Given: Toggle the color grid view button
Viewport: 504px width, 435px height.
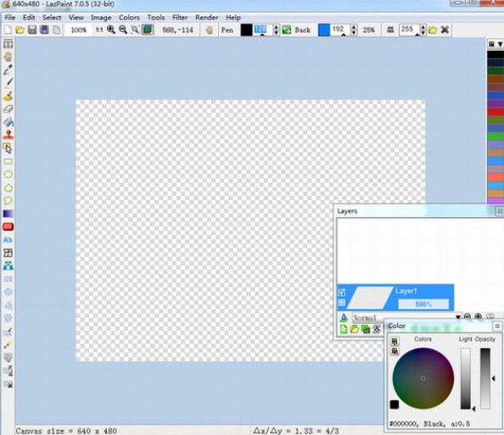Looking at the screenshot, I should 395,341.
